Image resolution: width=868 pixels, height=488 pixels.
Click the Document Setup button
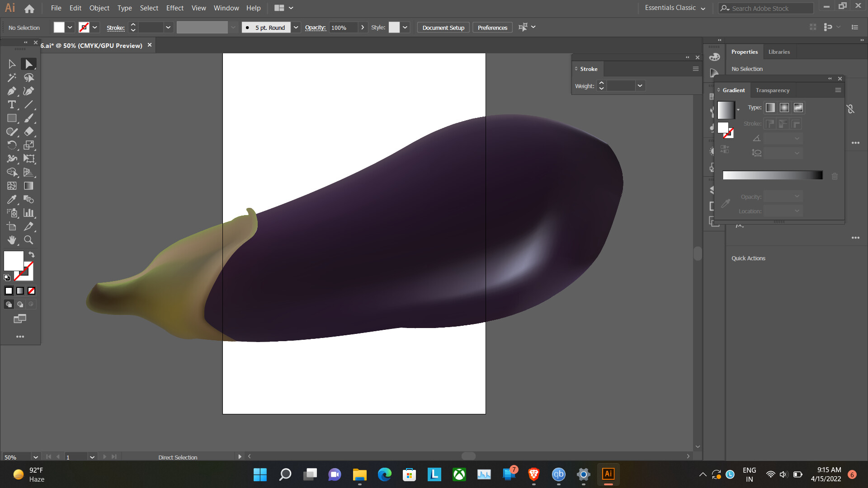point(443,27)
